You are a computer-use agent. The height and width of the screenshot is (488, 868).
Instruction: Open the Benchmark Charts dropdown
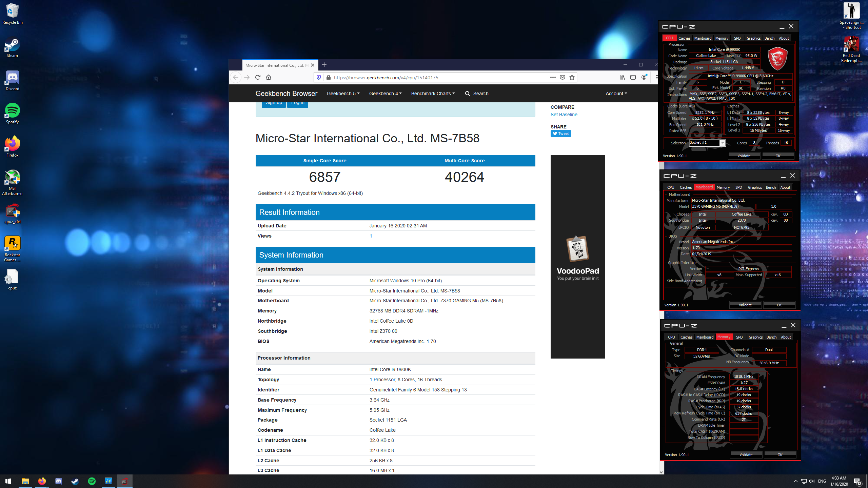[433, 94]
